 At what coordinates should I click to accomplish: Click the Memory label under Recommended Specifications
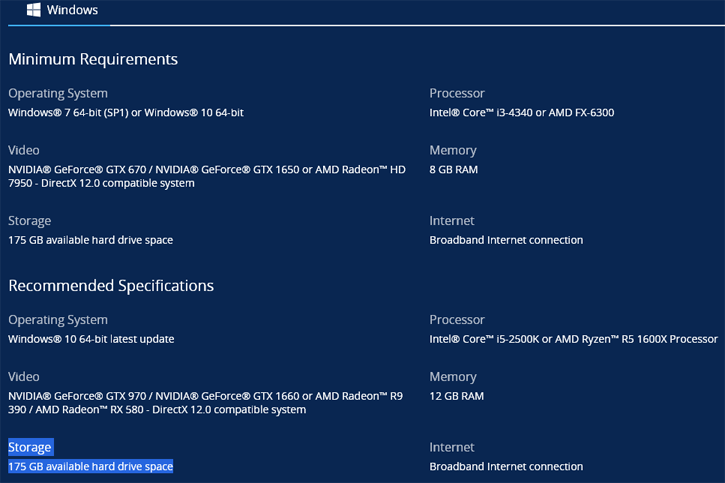click(x=453, y=377)
